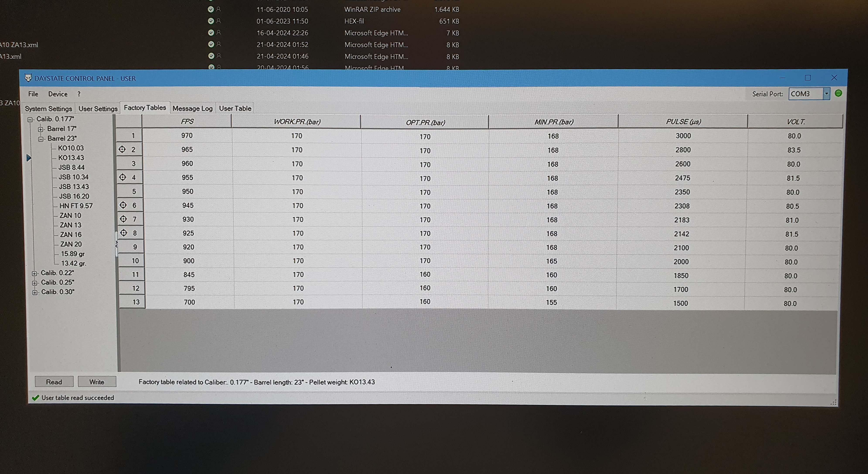868x474 pixels.
Task: Open the Device menu
Action: (x=58, y=94)
